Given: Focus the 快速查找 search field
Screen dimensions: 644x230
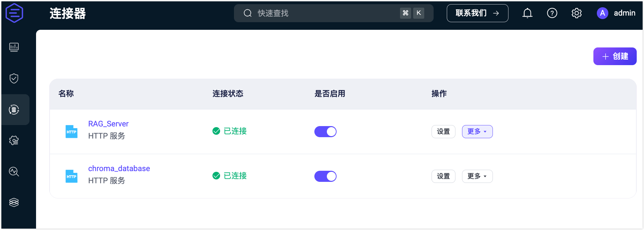Looking at the screenshot, I should pyautogui.click(x=326, y=13).
